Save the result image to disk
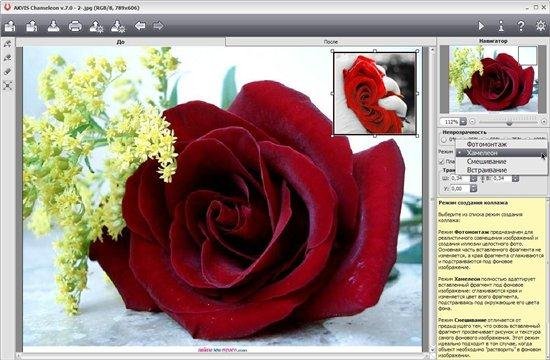 [53, 26]
